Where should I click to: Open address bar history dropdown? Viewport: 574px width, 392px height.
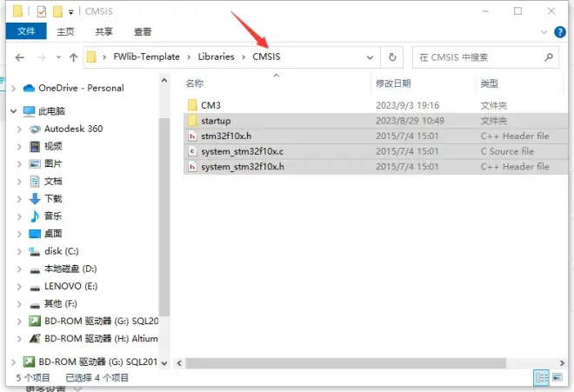pyautogui.click(x=370, y=57)
